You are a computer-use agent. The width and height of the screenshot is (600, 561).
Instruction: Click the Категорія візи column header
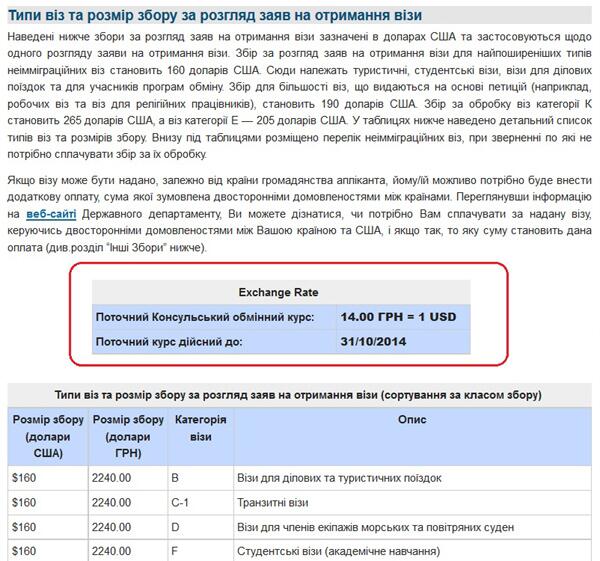pos(200,428)
